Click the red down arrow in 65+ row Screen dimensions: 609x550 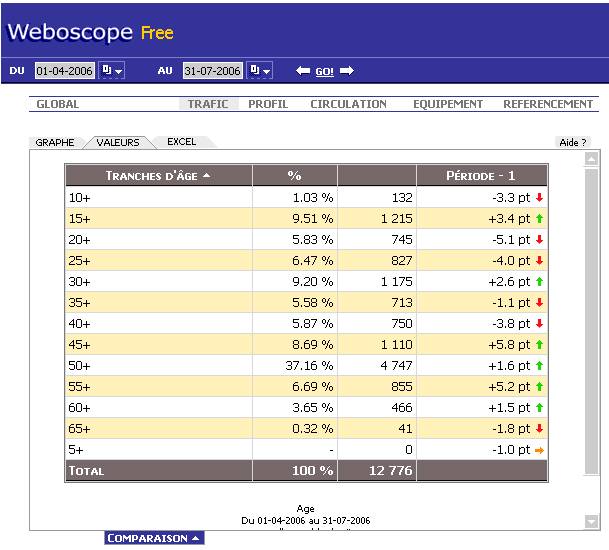click(x=539, y=428)
